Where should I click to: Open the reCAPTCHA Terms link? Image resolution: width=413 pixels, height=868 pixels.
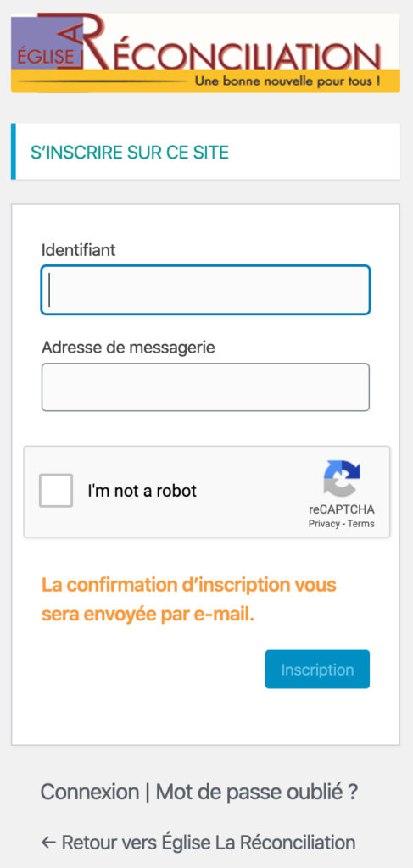click(361, 524)
